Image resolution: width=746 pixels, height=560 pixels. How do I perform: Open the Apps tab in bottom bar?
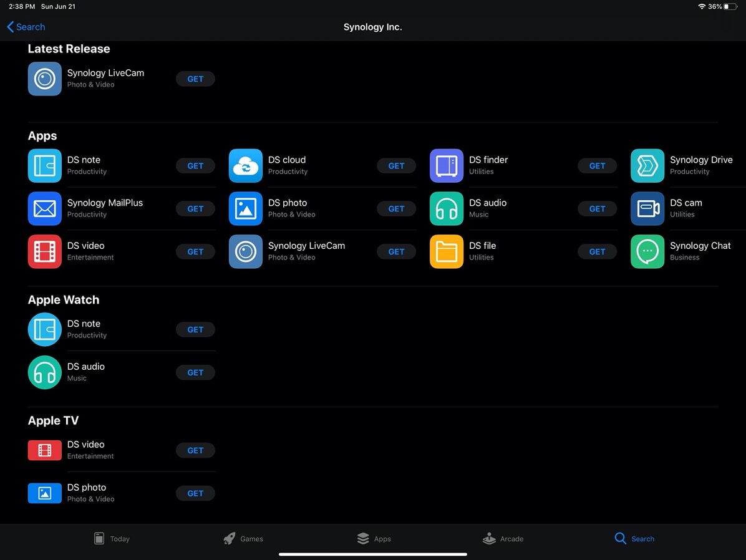pos(374,539)
